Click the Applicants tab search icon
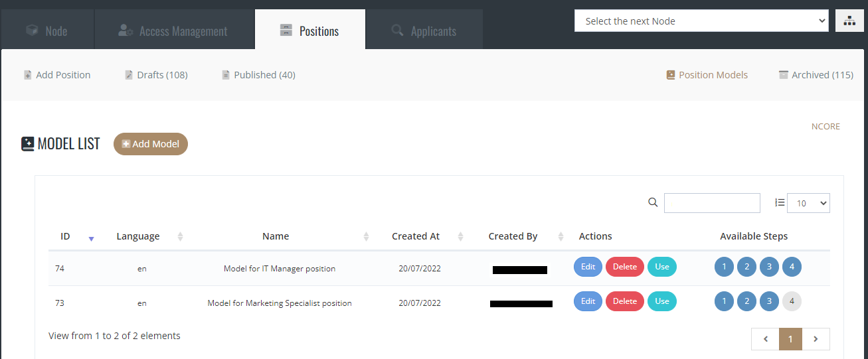The height and width of the screenshot is (359, 868). [x=397, y=31]
